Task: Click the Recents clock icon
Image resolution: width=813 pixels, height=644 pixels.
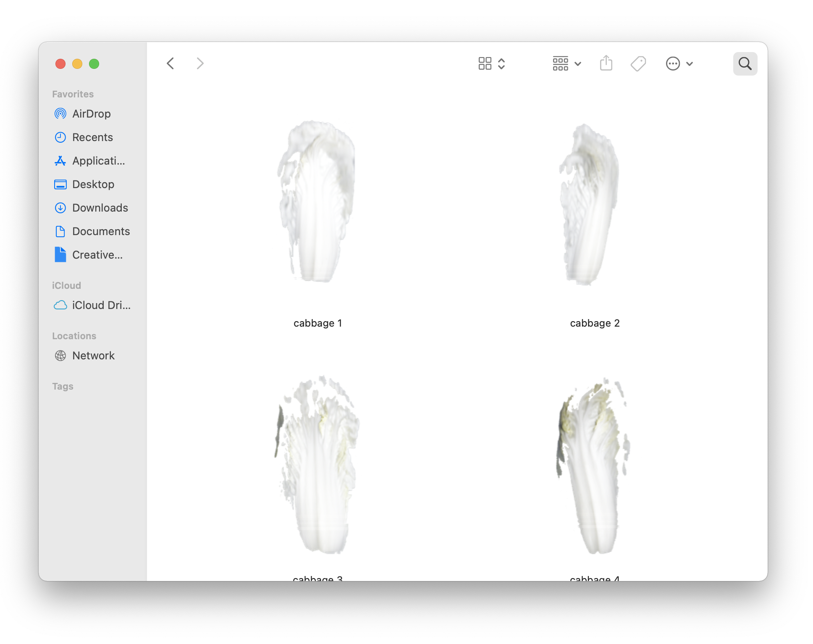Action: (x=60, y=137)
